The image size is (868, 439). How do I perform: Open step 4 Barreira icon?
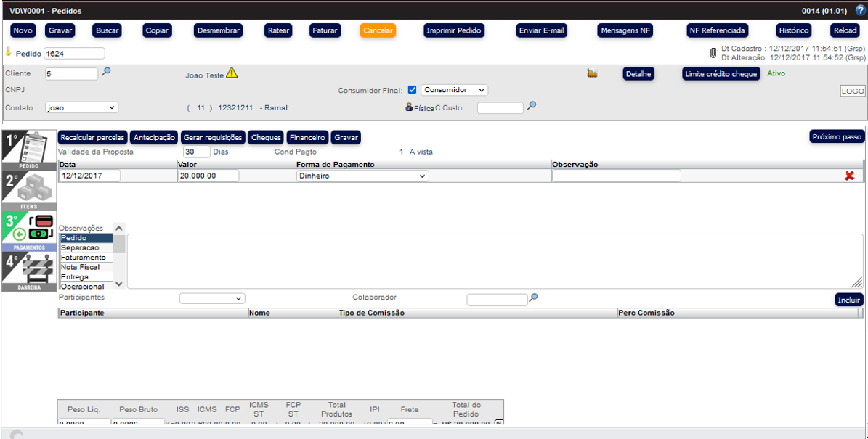[29, 271]
